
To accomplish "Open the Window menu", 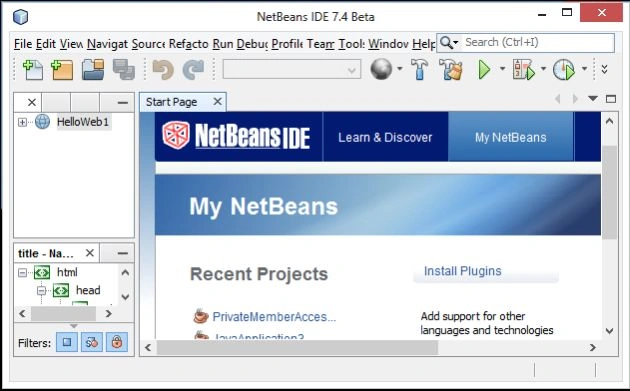I will (389, 44).
